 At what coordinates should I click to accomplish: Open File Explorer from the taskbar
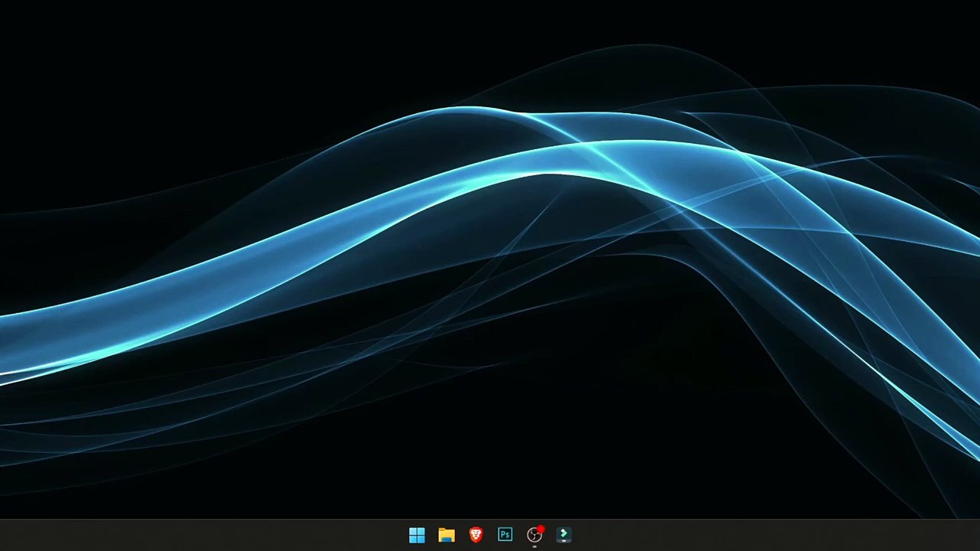(x=446, y=535)
